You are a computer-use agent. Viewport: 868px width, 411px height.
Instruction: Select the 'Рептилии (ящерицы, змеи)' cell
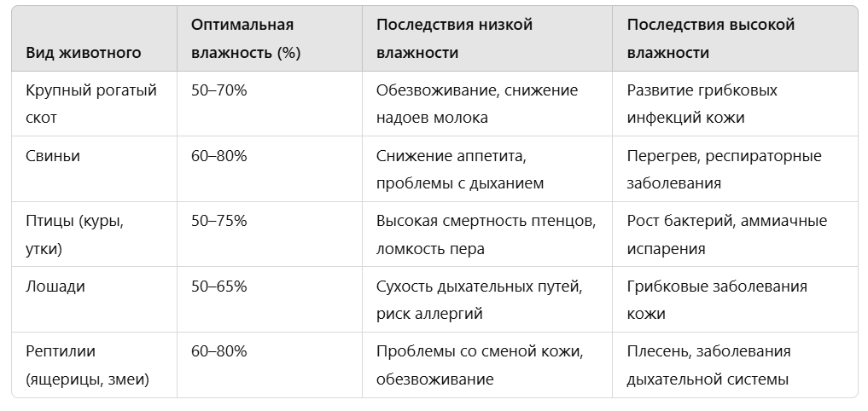pyautogui.click(x=87, y=365)
